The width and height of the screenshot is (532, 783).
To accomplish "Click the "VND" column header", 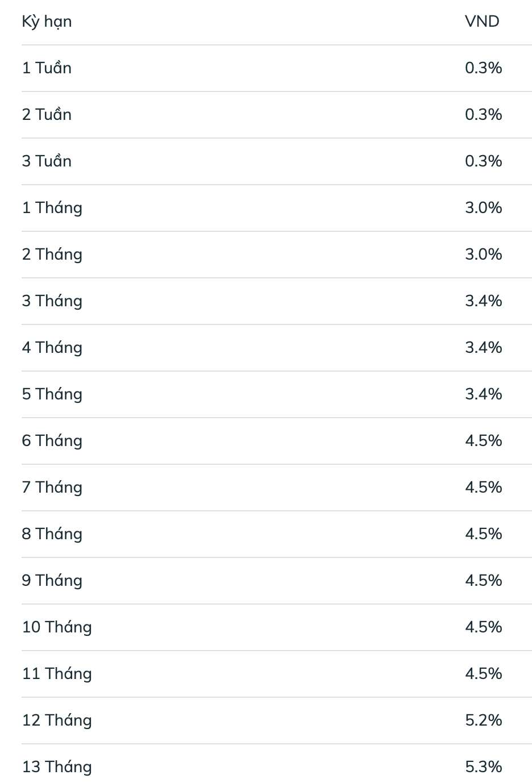I will pos(482,22).
